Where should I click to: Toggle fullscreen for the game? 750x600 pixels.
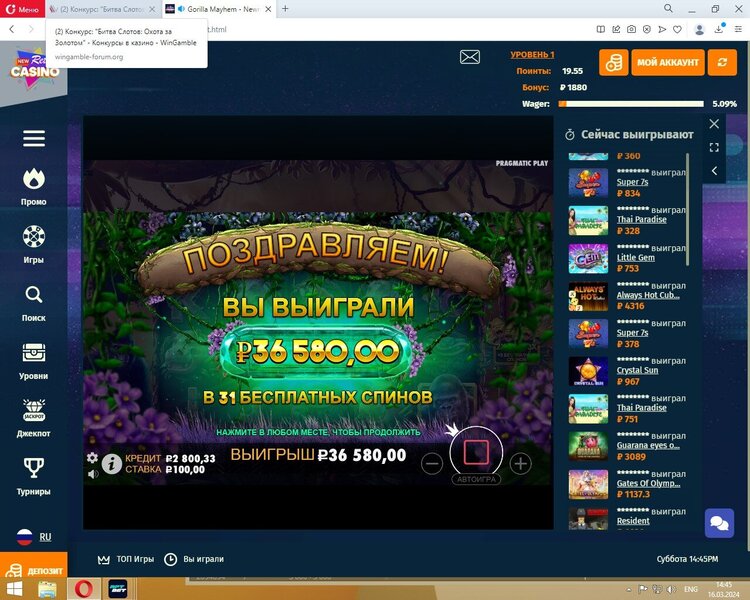click(714, 147)
